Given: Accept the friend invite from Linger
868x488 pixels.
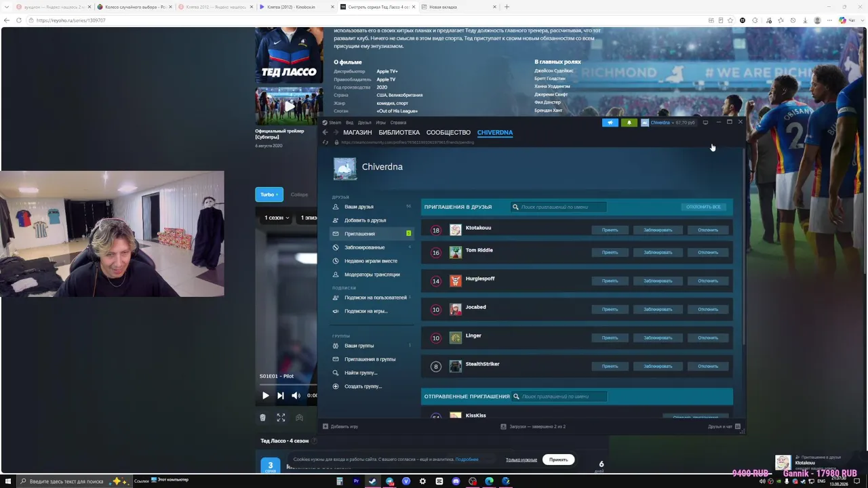Looking at the screenshot, I should pos(610,338).
